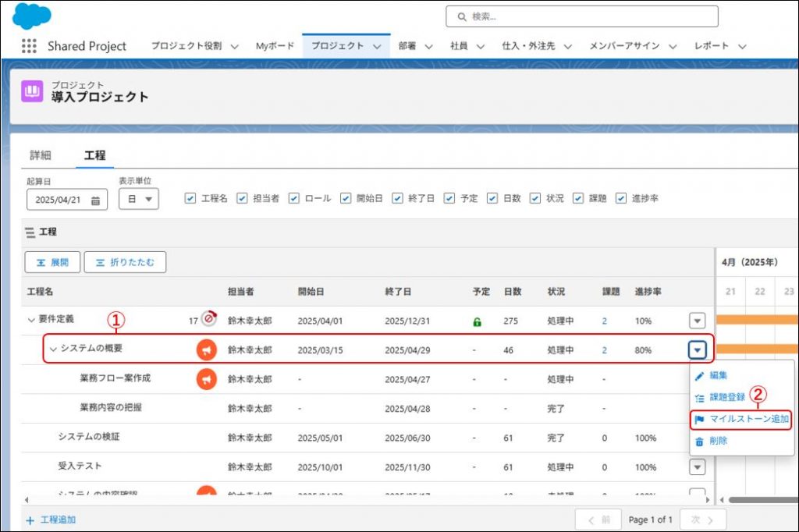This screenshot has width=799, height=532.
Task: Click the Salesforce cloud logo
Action: coord(32,16)
